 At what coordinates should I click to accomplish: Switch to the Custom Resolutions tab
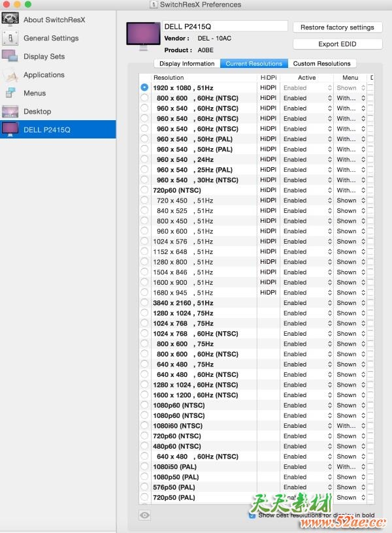(x=322, y=63)
